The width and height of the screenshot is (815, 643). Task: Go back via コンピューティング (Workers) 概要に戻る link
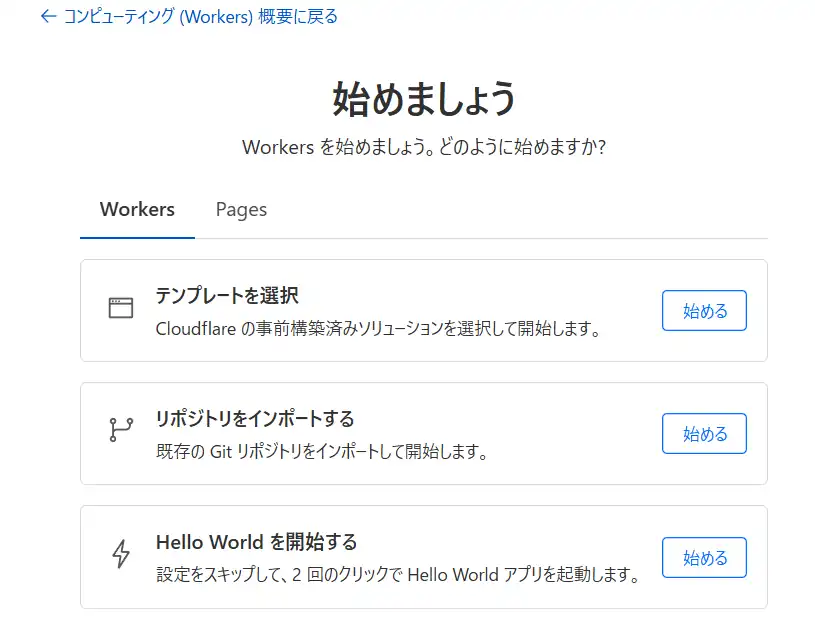click(189, 17)
